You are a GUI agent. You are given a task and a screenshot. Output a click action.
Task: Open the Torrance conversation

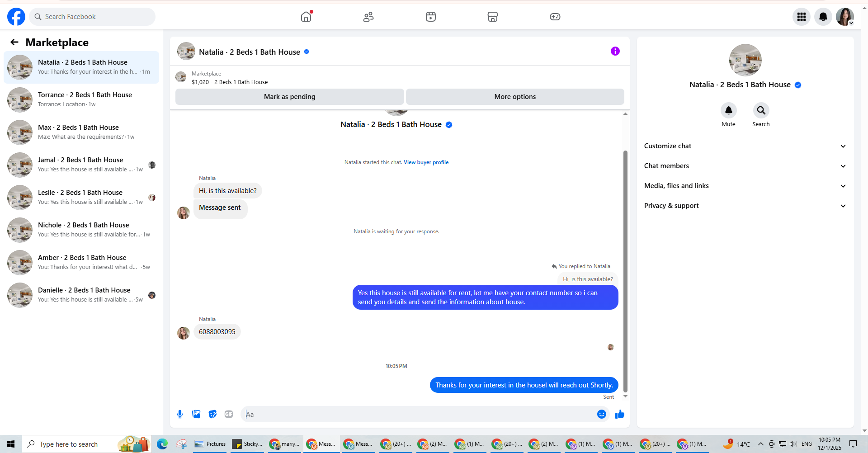click(81, 100)
